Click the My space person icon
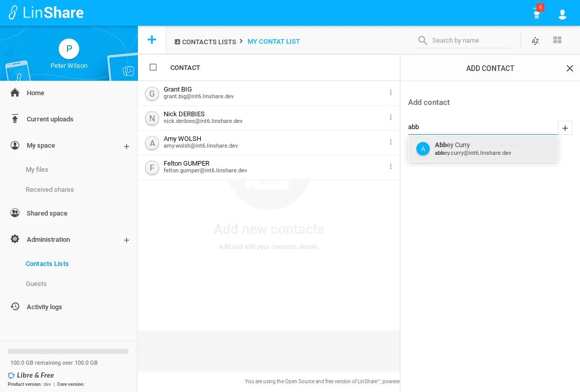 point(15,146)
